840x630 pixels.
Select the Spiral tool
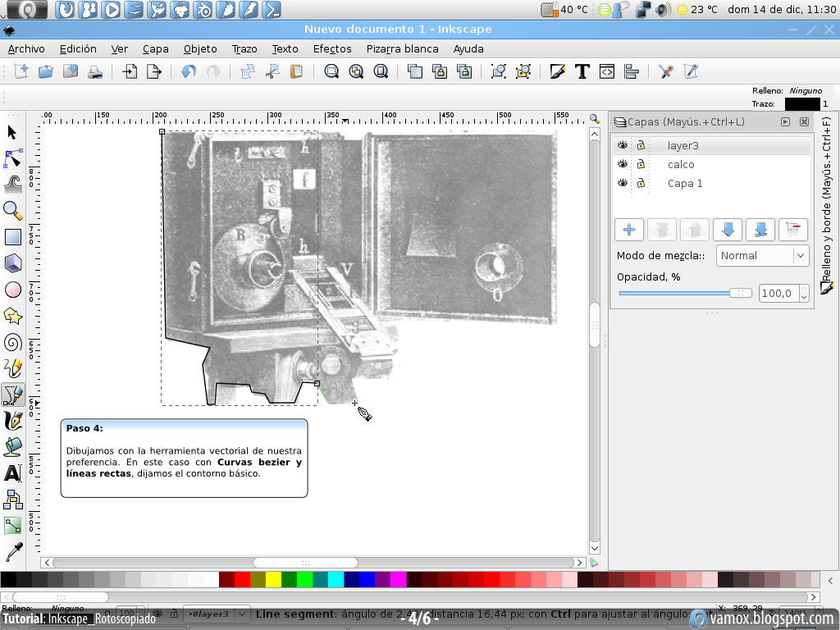13,342
